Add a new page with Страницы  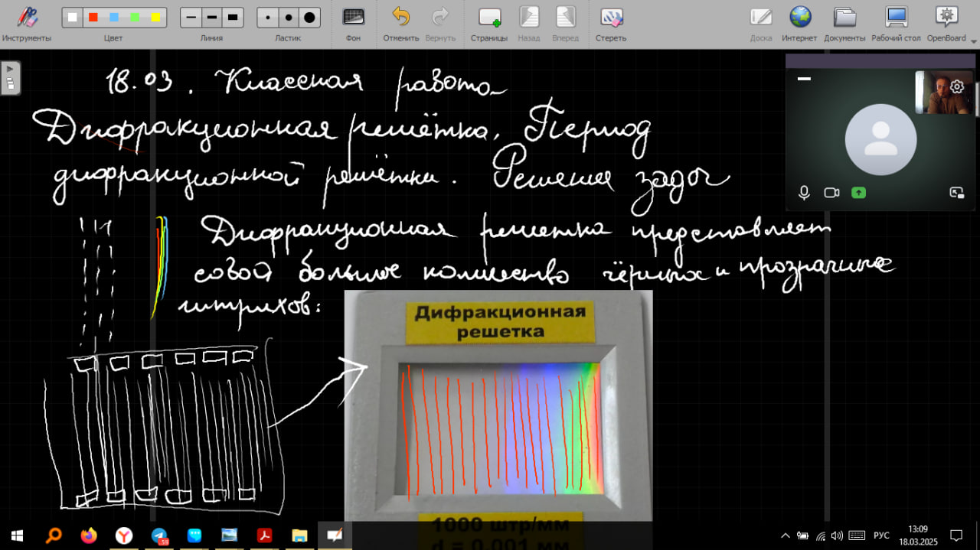click(x=489, y=23)
